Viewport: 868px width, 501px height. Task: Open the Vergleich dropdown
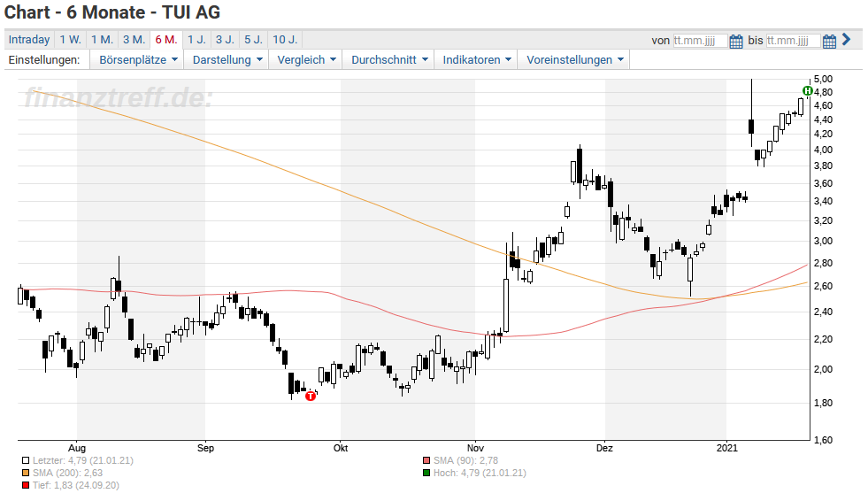pos(306,60)
